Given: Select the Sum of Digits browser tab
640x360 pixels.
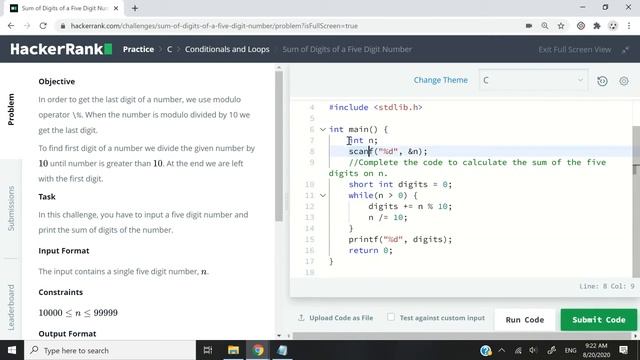Looking at the screenshot, I should click(64, 8).
